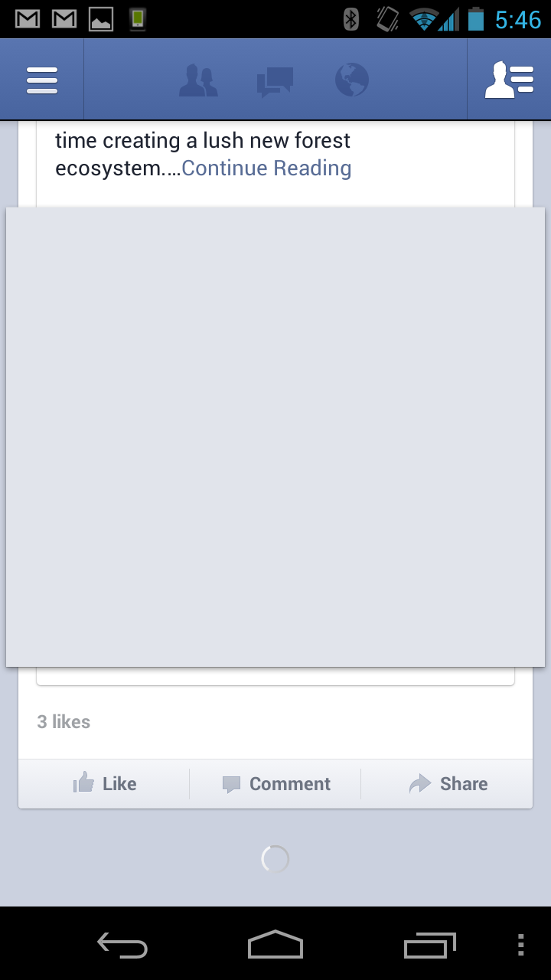View the 3 likes list
Viewport: 551px width, 980px height.
click(x=64, y=722)
